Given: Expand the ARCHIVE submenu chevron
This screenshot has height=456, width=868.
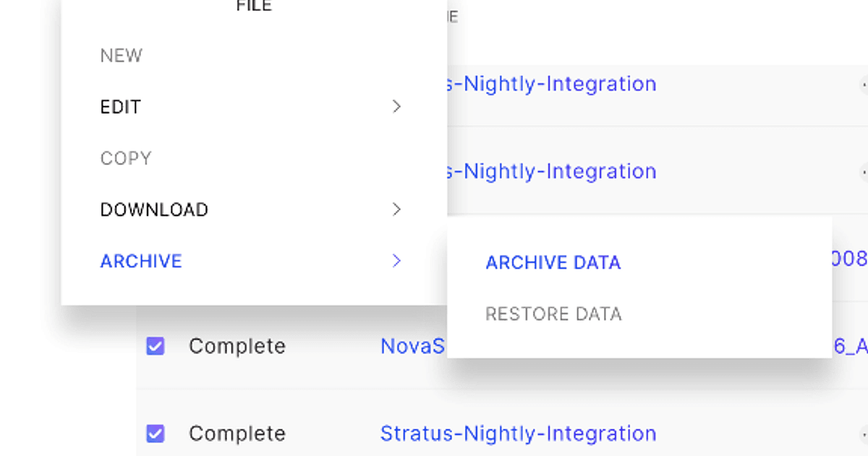Looking at the screenshot, I should (396, 261).
